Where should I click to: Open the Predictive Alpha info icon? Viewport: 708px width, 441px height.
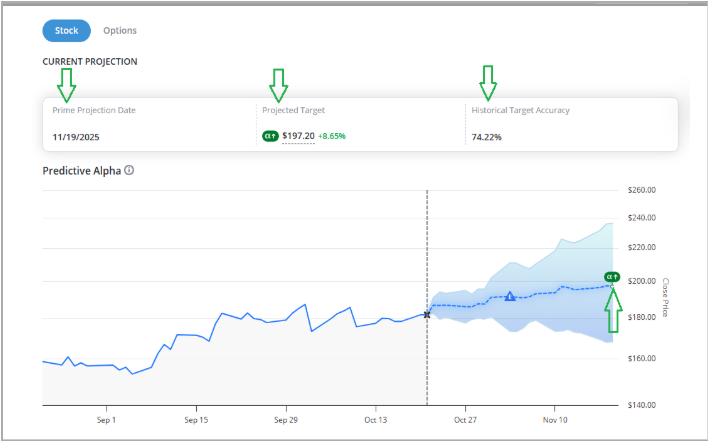(x=129, y=170)
